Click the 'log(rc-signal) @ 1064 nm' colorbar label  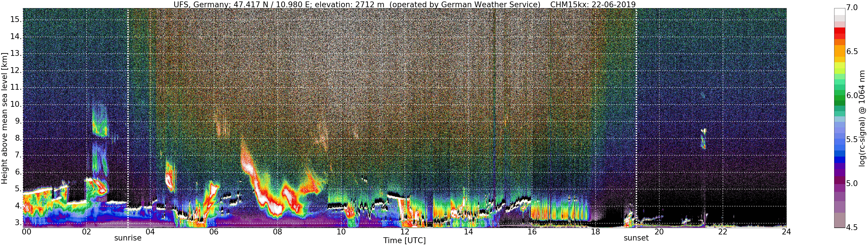click(862, 118)
